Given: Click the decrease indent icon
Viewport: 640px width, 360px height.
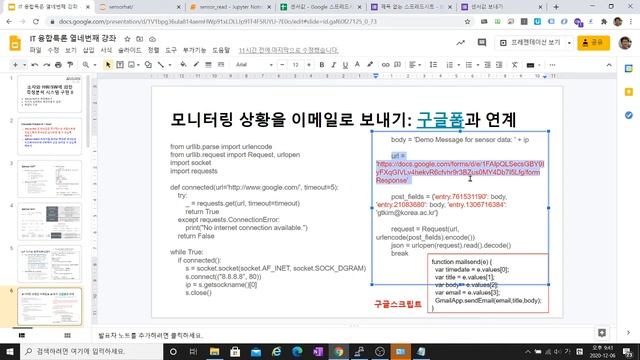Looking at the screenshot, I should (x=487, y=65).
